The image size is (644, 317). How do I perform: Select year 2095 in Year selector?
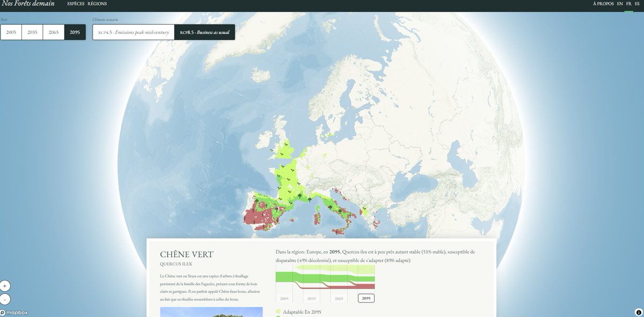tap(75, 32)
